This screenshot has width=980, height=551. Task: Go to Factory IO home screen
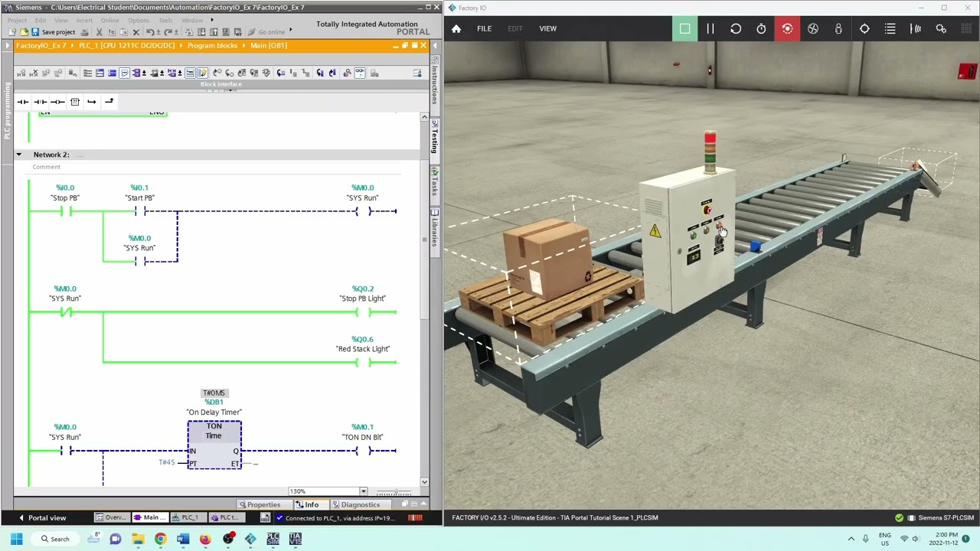point(456,29)
